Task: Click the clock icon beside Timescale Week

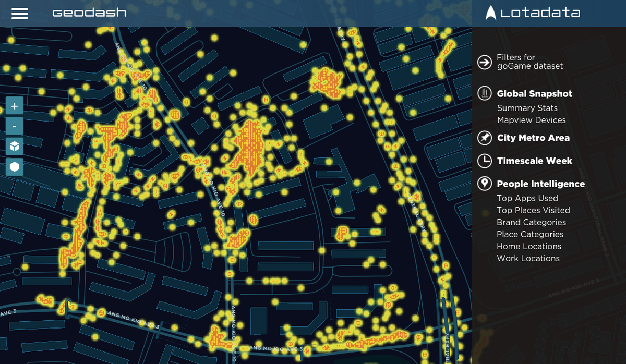Action: coord(485,161)
